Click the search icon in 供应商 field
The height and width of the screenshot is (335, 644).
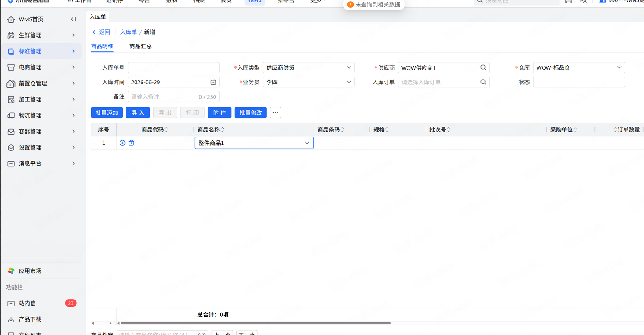tap(483, 67)
